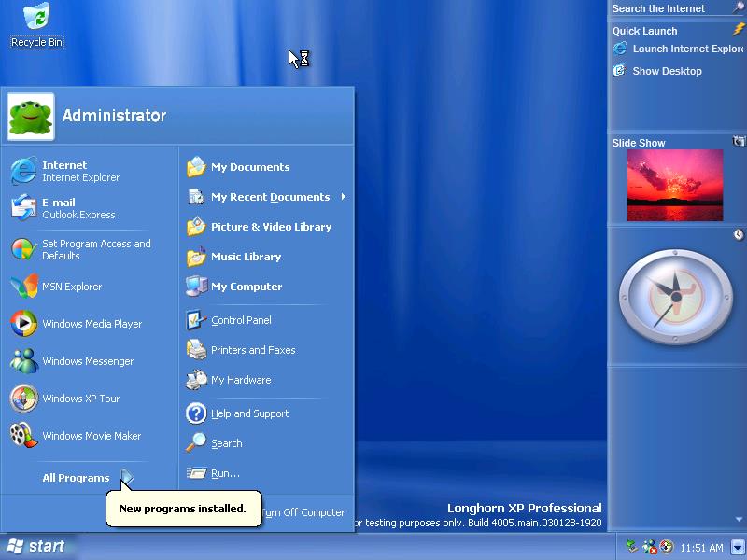Click the My Computer icon
747x560 pixels.
tap(196, 287)
